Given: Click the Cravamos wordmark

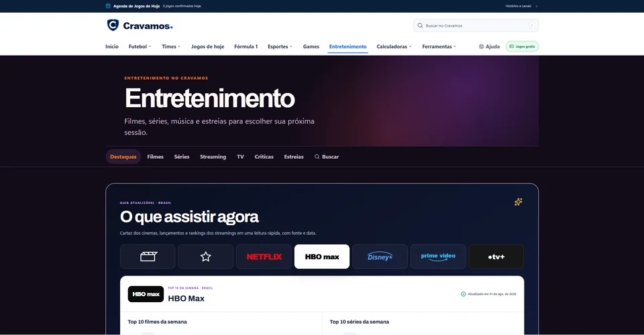Looking at the screenshot, I should [148, 26].
